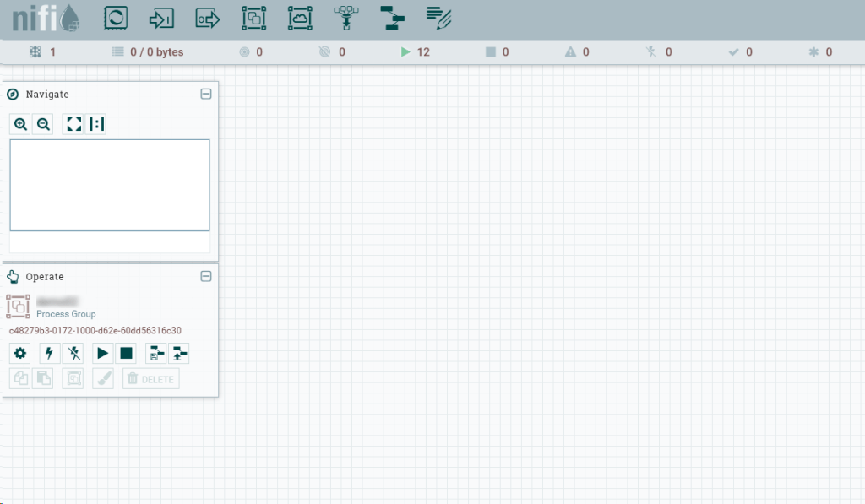Select the Output Port icon
865x504 pixels.
pos(208,18)
